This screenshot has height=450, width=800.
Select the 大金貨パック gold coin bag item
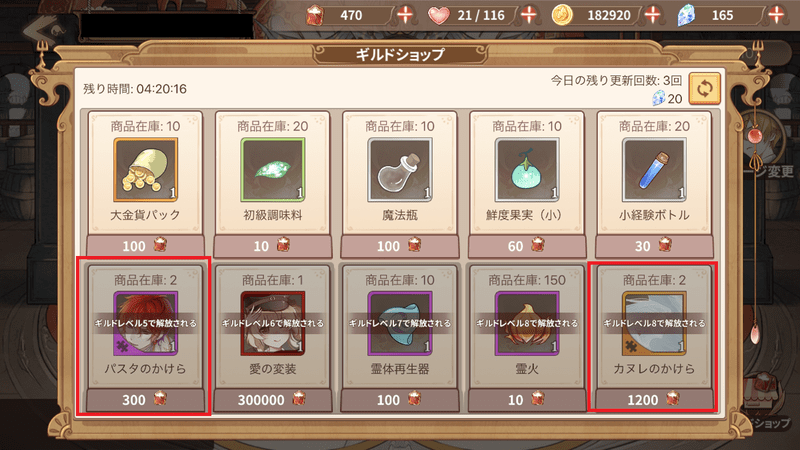(x=145, y=170)
